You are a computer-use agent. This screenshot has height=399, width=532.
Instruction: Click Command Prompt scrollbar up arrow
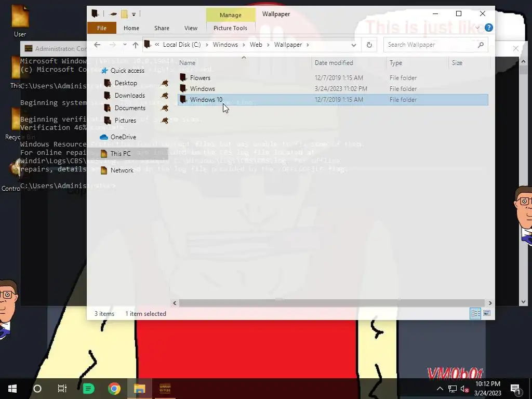point(523,61)
